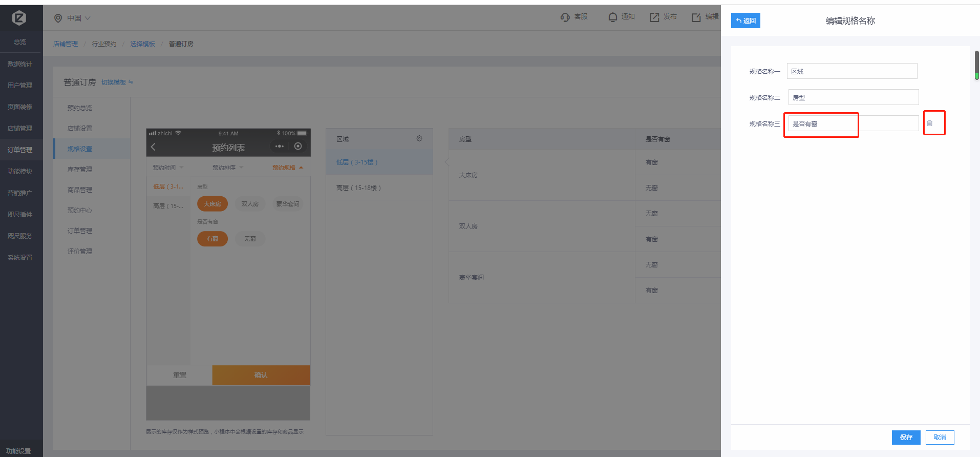Click the 选择模板 breadcrumb link
The width and height of the screenshot is (980, 457).
pyautogui.click(x=142, y=44)
